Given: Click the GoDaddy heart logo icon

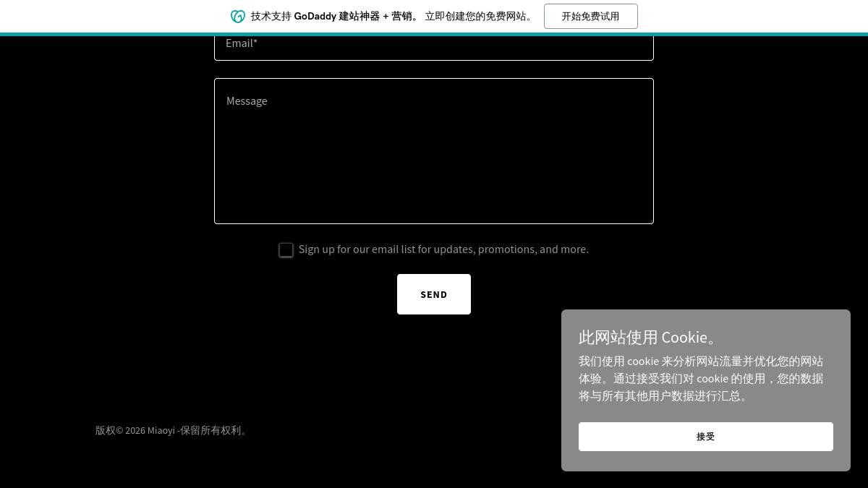Looking at the screenshot, I should tap(238, 16).
